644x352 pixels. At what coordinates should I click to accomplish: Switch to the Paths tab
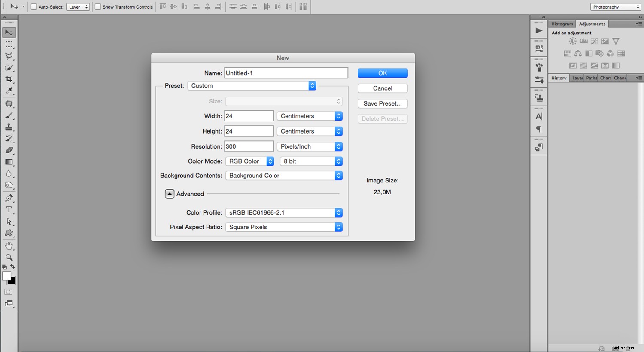pyautogui.click(x=591, y=78)
